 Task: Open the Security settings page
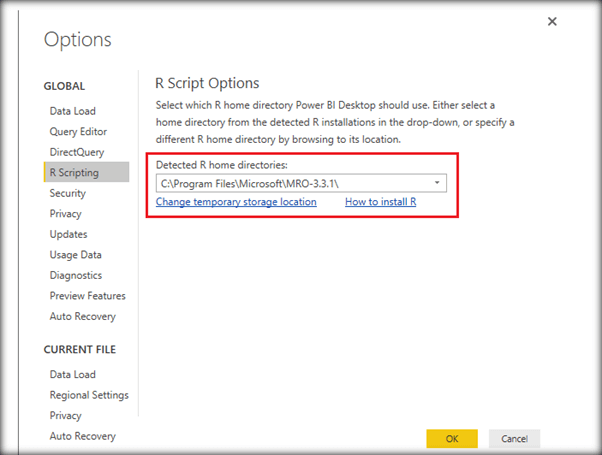coord(68,193)
